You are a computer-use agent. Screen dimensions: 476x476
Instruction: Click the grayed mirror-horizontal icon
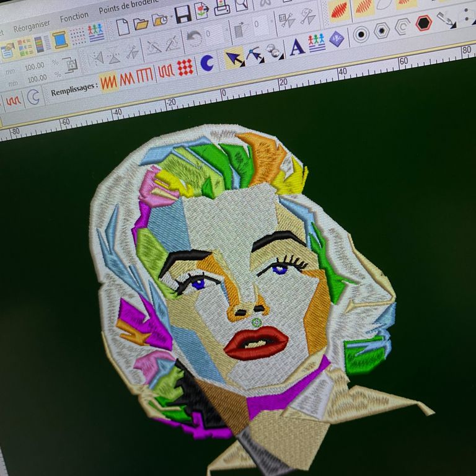click(x=97, y=58)
